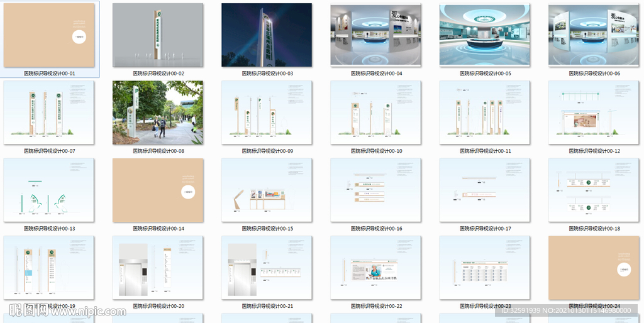Select thumbnail 医院标识导视设计00-16
644x323 pixels.
[375, 190]
